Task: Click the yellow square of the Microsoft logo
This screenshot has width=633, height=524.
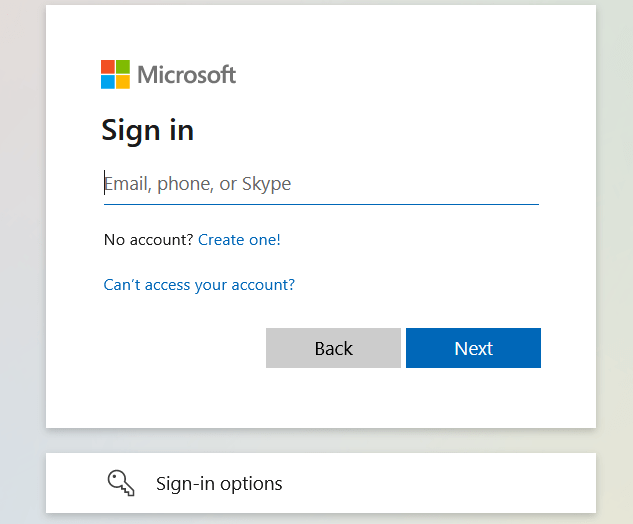Action: click(x=123, y=82)
